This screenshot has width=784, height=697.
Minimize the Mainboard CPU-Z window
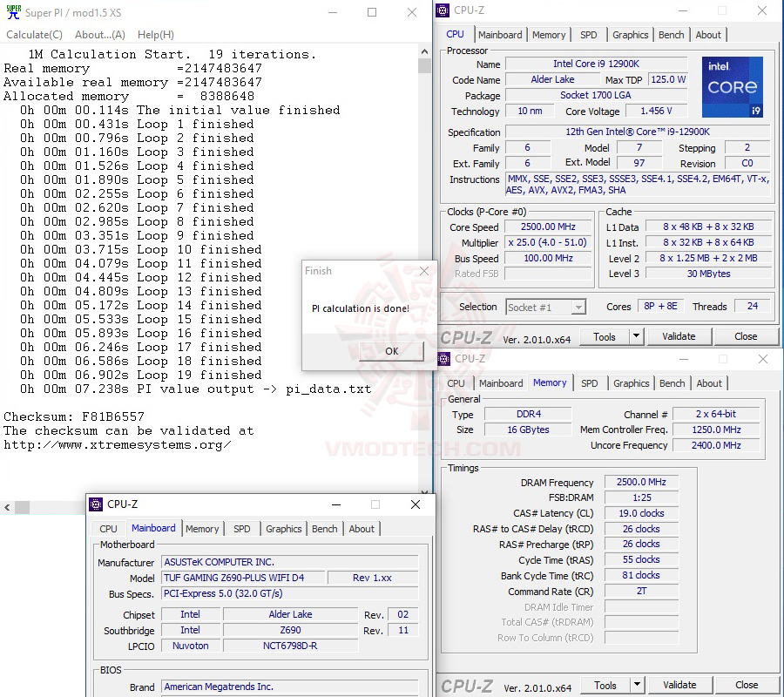click(x=336, y=504)
